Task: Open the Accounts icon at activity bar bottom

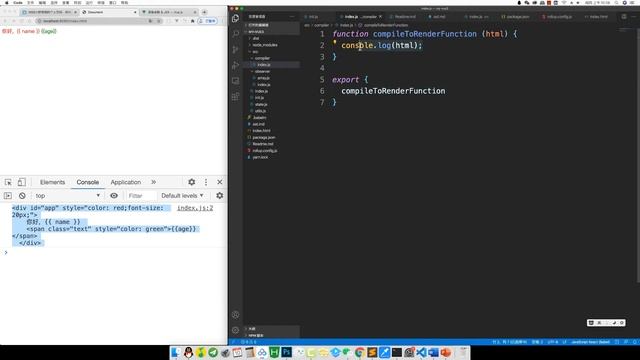Action: click(236, 315)
